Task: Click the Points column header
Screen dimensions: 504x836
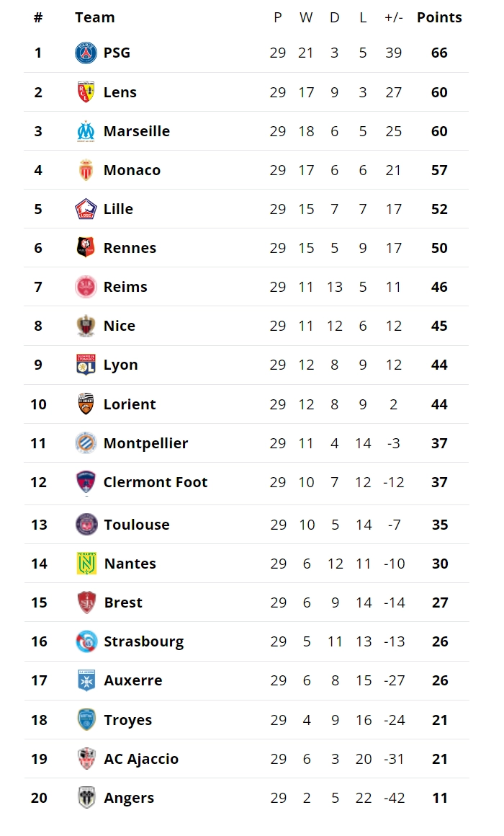Action: pyautogui.click(x=439, y=17)
